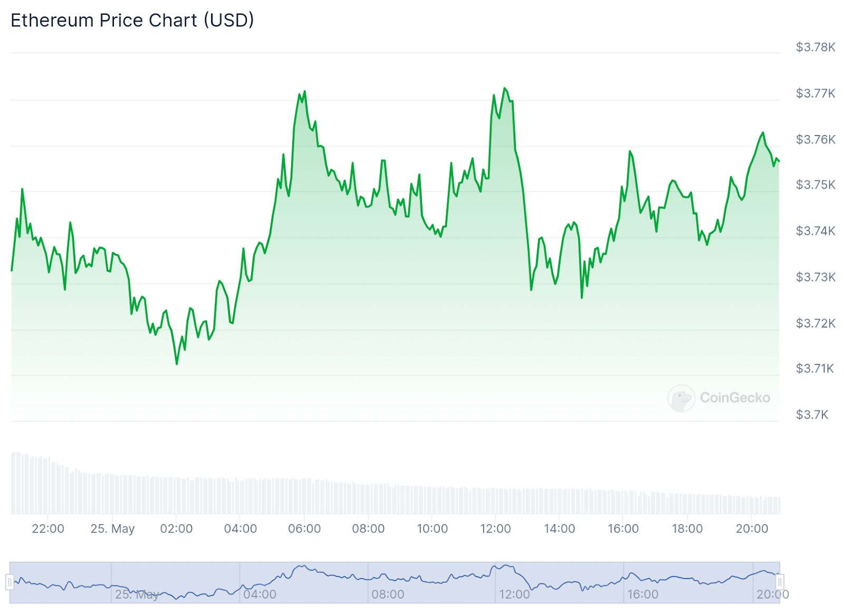
Task: Click the 12:00 time axis label
Action: 495,528
